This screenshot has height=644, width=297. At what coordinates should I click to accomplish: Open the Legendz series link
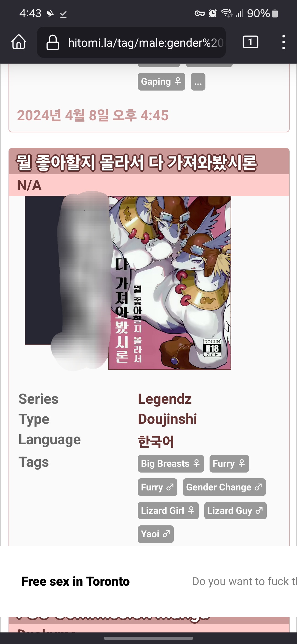coord(165,399)
